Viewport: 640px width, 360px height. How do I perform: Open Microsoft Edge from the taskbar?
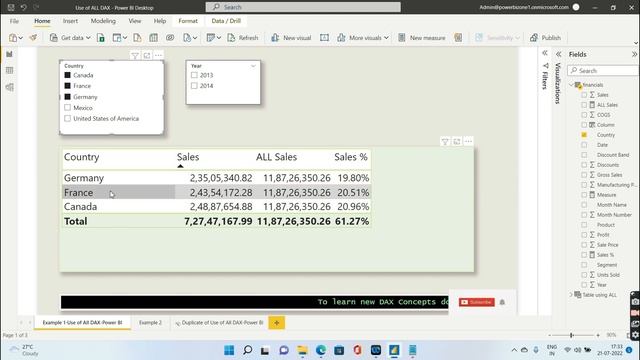pyautogui.click(x=321, y=350)
